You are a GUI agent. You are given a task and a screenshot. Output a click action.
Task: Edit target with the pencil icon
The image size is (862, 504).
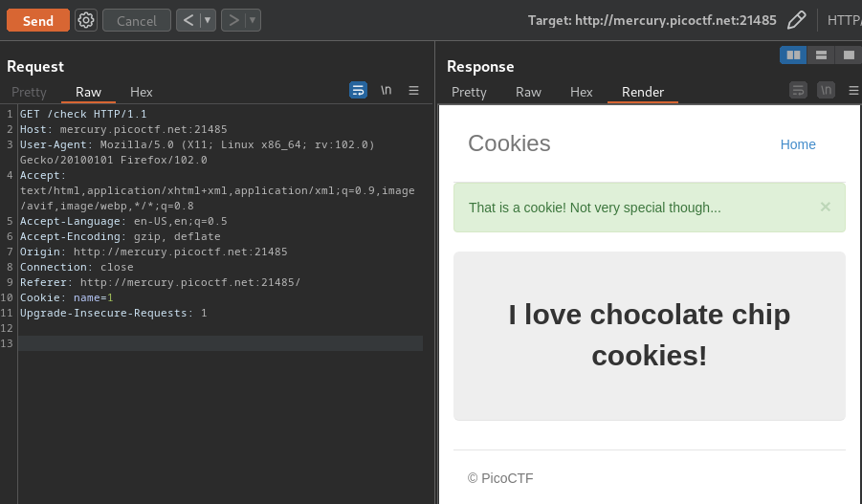(x=797, y=20)
